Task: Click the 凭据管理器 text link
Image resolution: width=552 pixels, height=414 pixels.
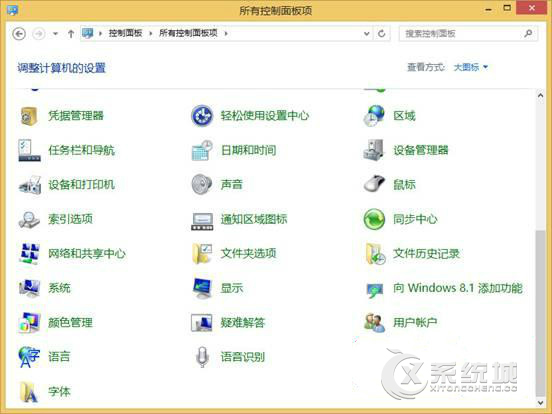Action: tap(76, 115)
